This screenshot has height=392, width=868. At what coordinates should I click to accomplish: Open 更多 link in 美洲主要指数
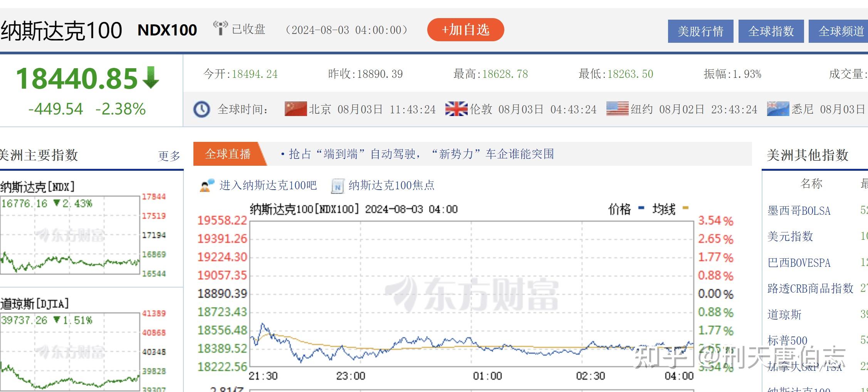[x=170, y=156]
